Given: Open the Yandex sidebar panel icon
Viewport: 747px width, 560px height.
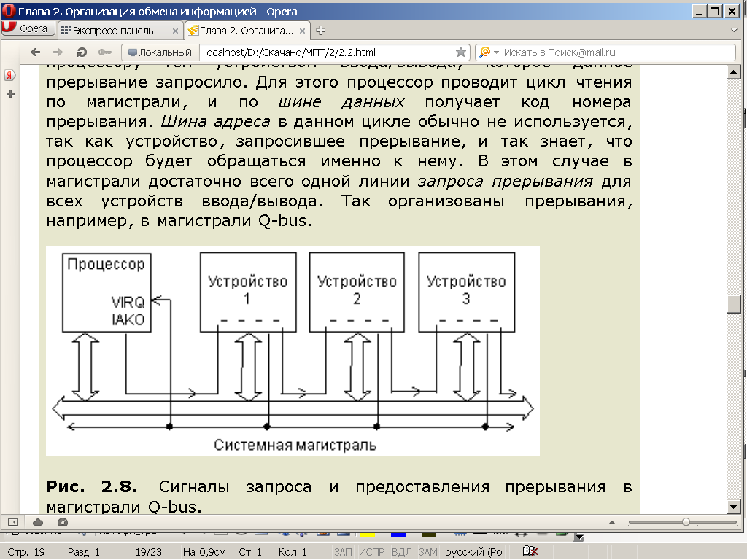Looking at the screenshot, I should pyautogui.click(x=10, y=75).
